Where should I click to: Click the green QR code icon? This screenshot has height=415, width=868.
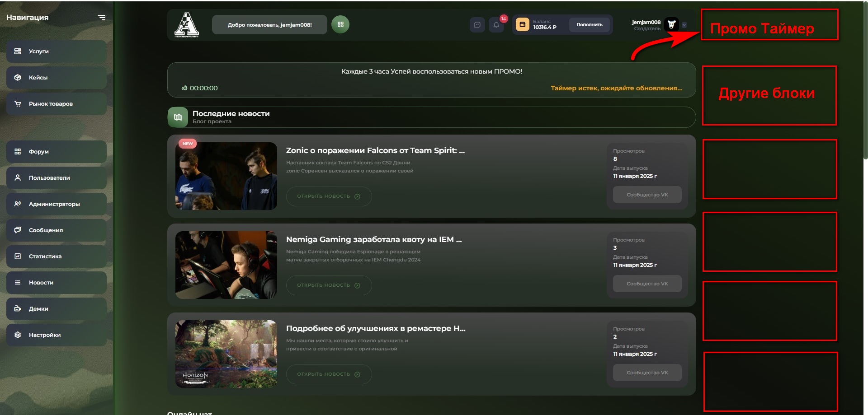click(340, 24)
